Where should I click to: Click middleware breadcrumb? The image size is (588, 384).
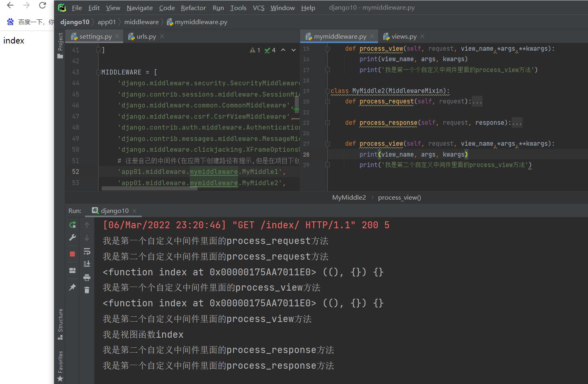pos(141,22)
